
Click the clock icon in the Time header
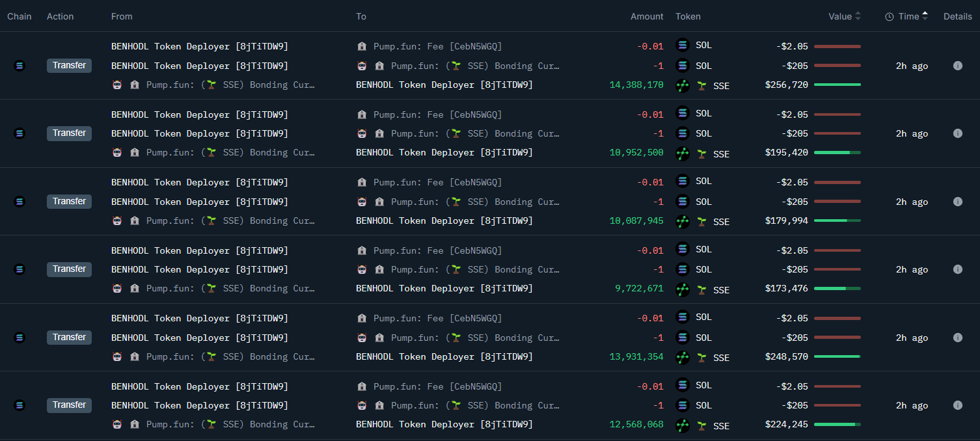click(x=889, y=17)
